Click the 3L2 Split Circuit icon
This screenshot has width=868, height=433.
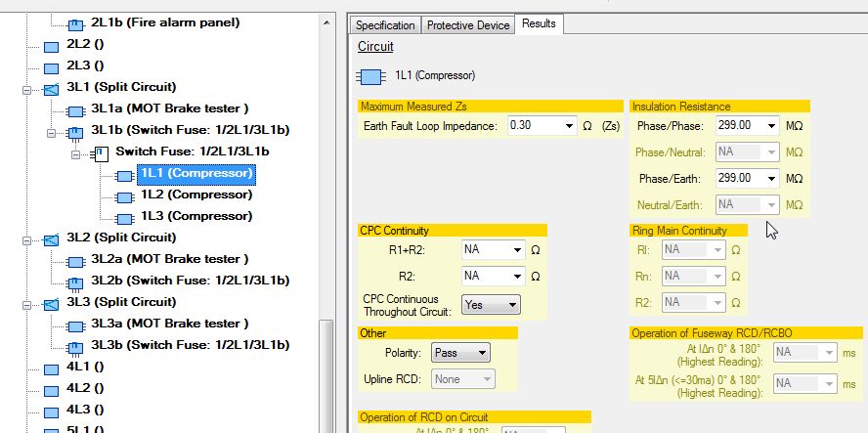pyautogui.click(x=51, y=240)
